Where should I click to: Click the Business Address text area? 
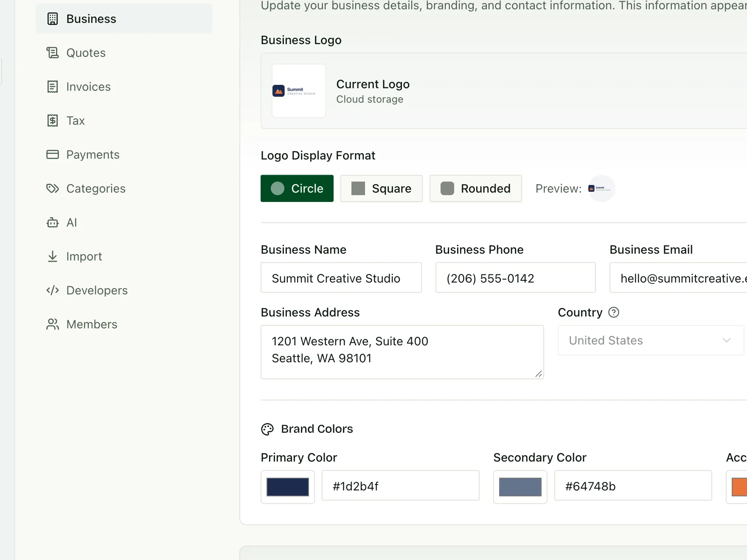click(402, 352)
